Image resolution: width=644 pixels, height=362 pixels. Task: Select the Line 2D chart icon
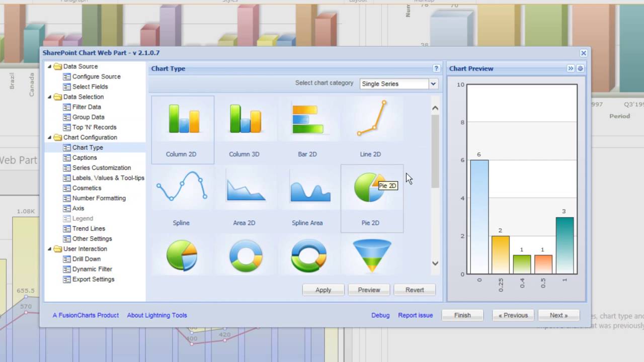tap(372, 118)
